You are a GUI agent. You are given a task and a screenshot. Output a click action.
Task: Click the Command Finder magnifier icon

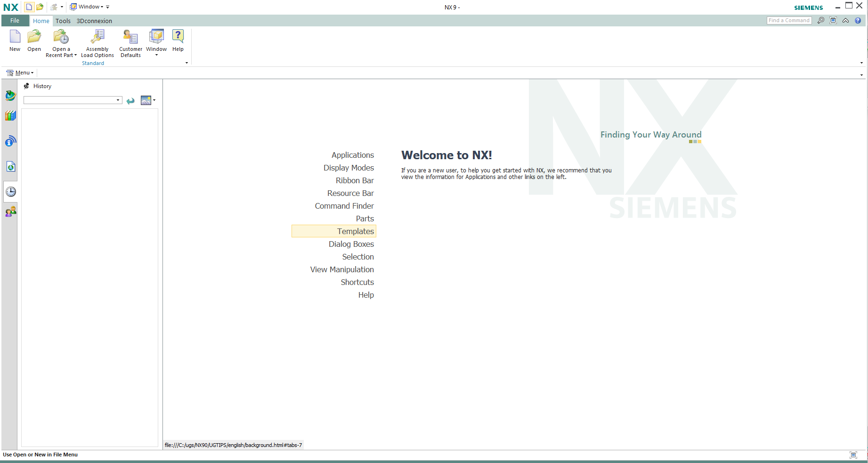(x=821, y=20)
